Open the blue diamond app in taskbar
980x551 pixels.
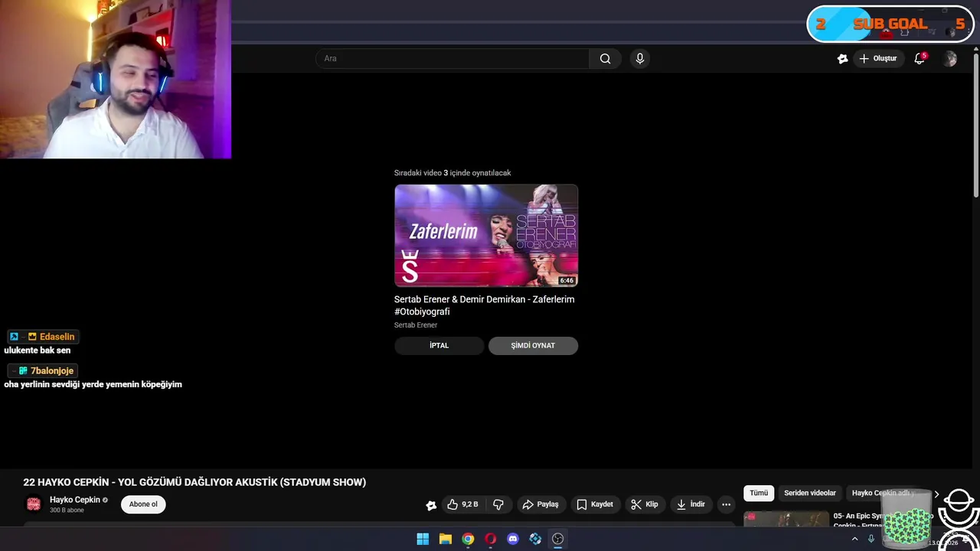pyautogui.click(x=535, y=539)
